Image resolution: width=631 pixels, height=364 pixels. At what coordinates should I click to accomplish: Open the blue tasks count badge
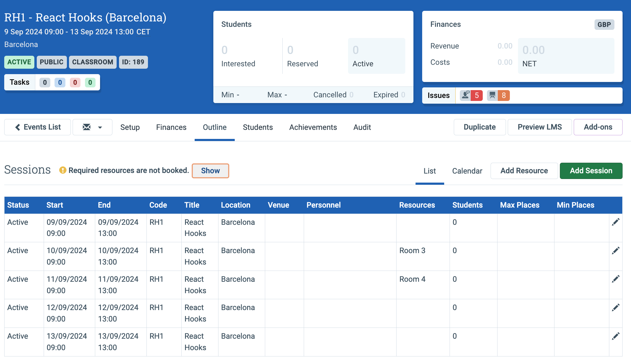(60, 83)
